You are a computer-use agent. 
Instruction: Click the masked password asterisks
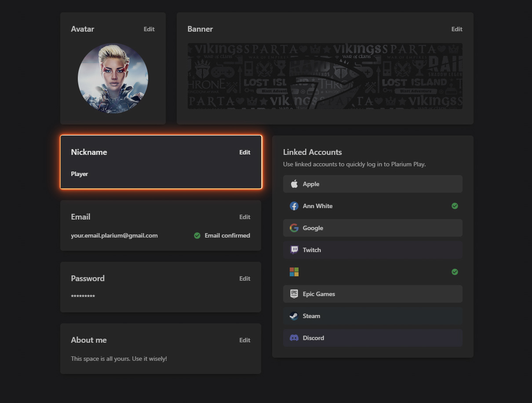[x=83, y=297]
